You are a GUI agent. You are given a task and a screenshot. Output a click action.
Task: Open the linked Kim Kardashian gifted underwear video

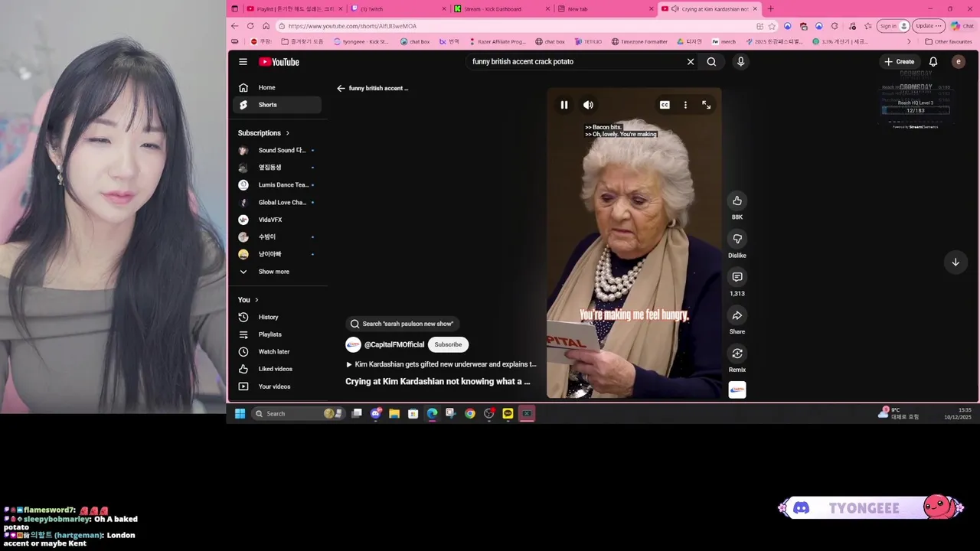click(441, 364)
